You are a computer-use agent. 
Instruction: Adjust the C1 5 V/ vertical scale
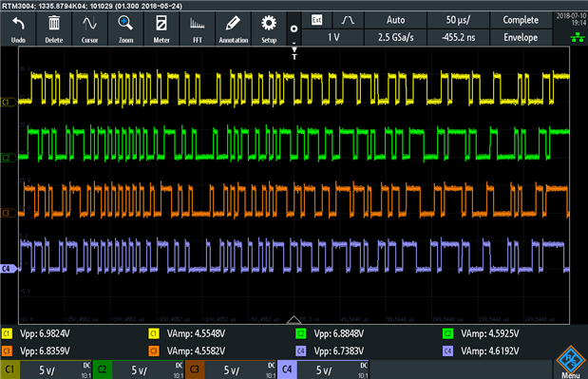coord(47,370)
